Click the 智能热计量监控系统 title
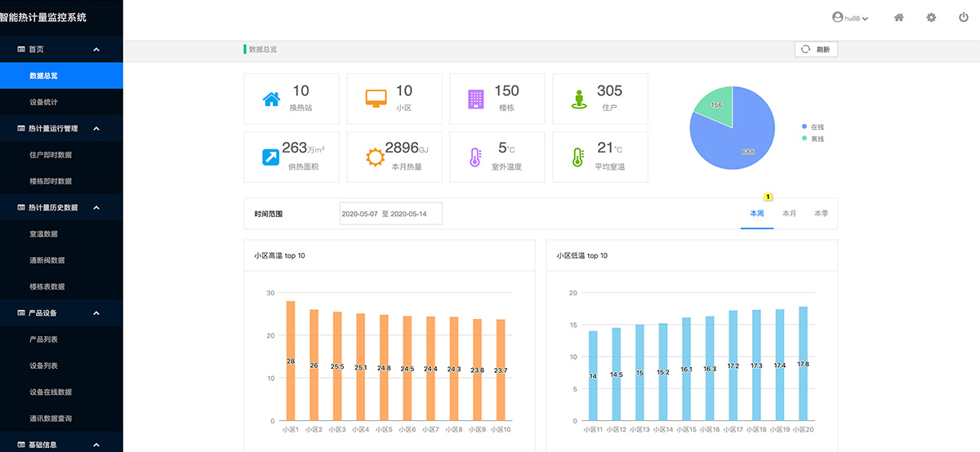Viewport: 980px width, 452px height. click(43, 16)
